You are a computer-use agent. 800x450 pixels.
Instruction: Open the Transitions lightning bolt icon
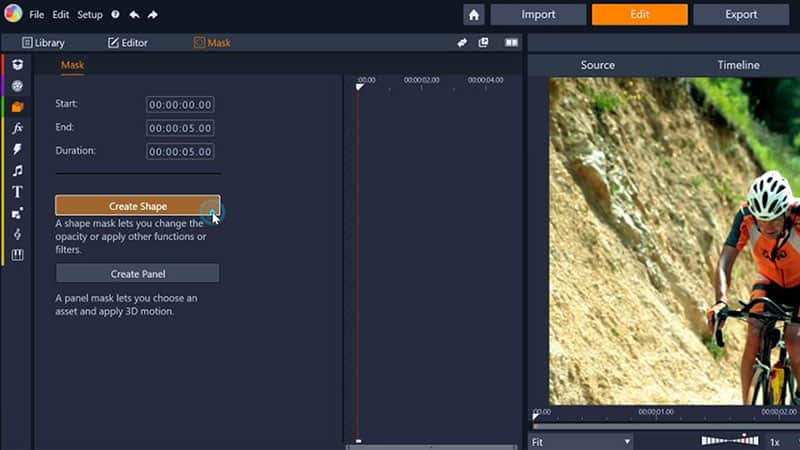pyautogui.click(x=18, y=149)
